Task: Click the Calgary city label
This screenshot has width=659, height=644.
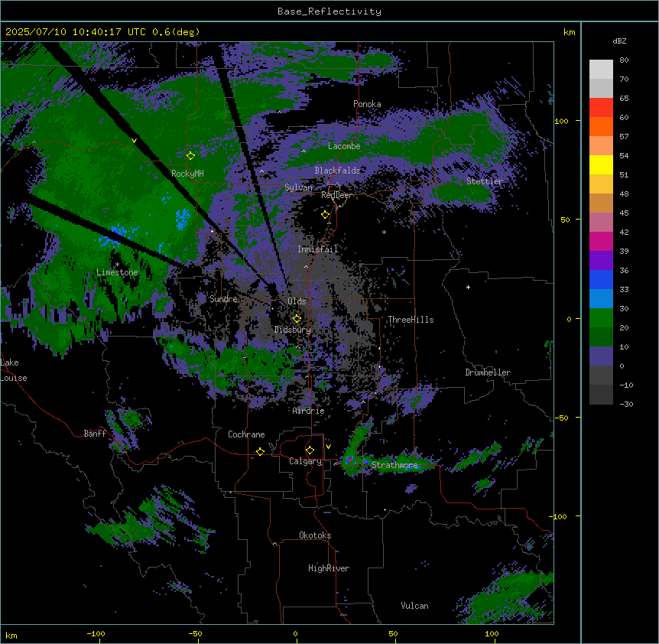Action: pos(306,461)
